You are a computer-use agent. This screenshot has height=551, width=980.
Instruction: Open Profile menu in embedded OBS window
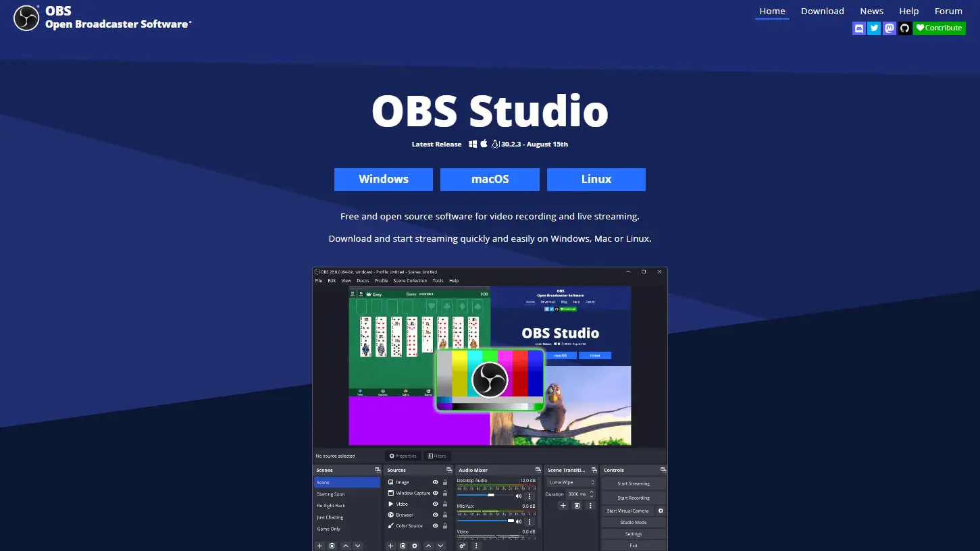click(x=382, y=281)
